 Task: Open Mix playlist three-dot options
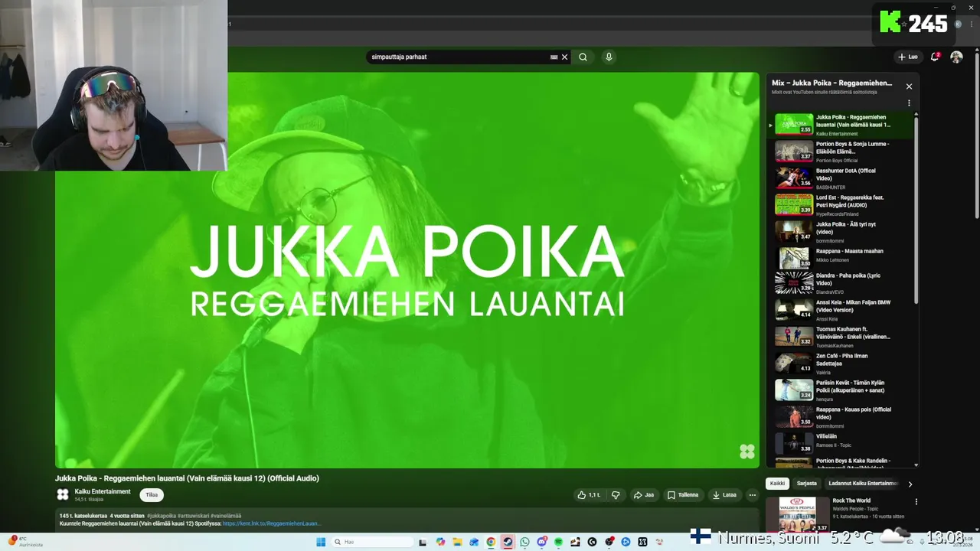[909, 103]
